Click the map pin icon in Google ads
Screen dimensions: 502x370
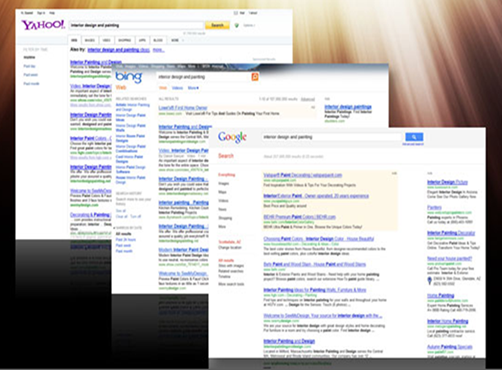(x=430, y=281)
